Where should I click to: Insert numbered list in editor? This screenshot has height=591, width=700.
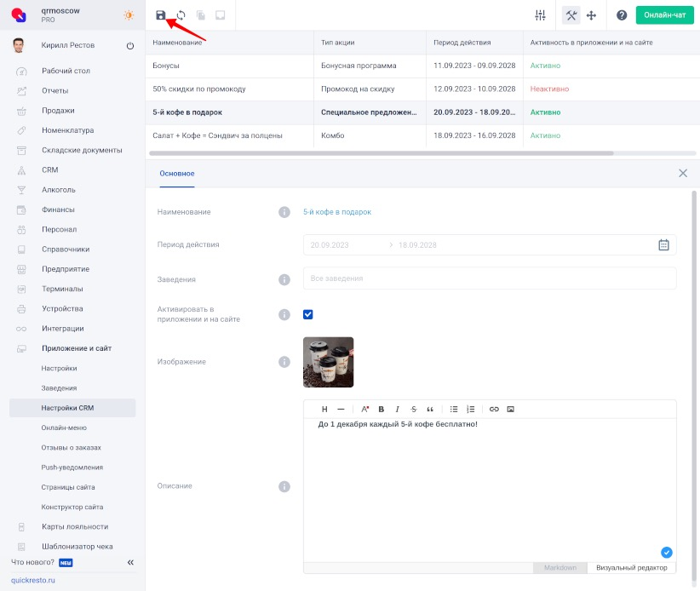coord(471,409)
